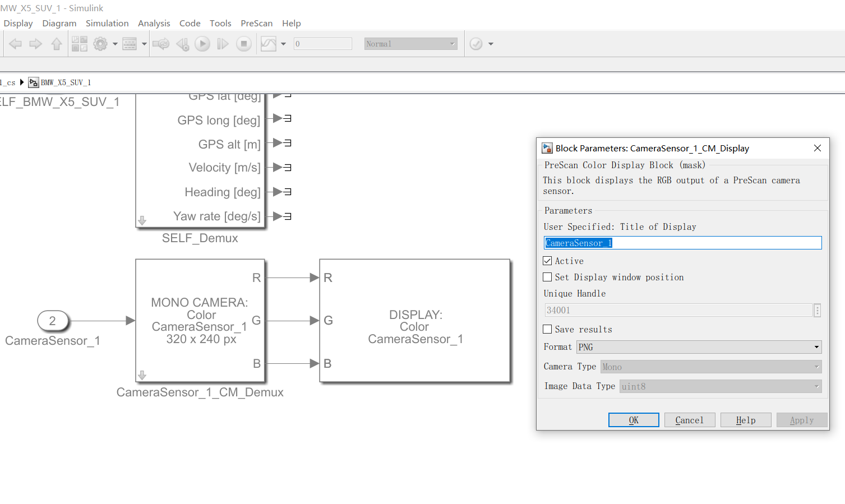Open the Image Data Type dropdown
845x504 pixels.
[721, 386]
